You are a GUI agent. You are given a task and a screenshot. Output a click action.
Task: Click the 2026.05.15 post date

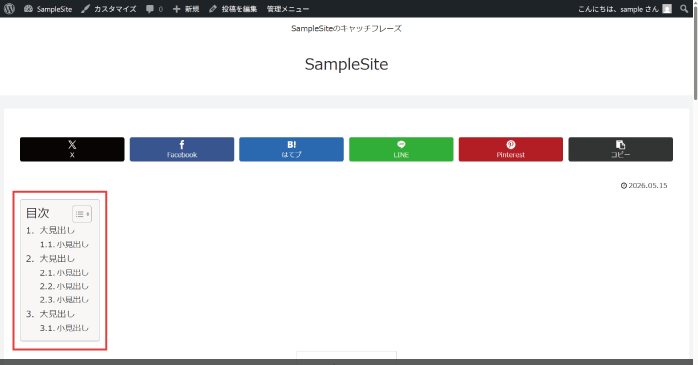pyautogui.click(x=644, y=186)
